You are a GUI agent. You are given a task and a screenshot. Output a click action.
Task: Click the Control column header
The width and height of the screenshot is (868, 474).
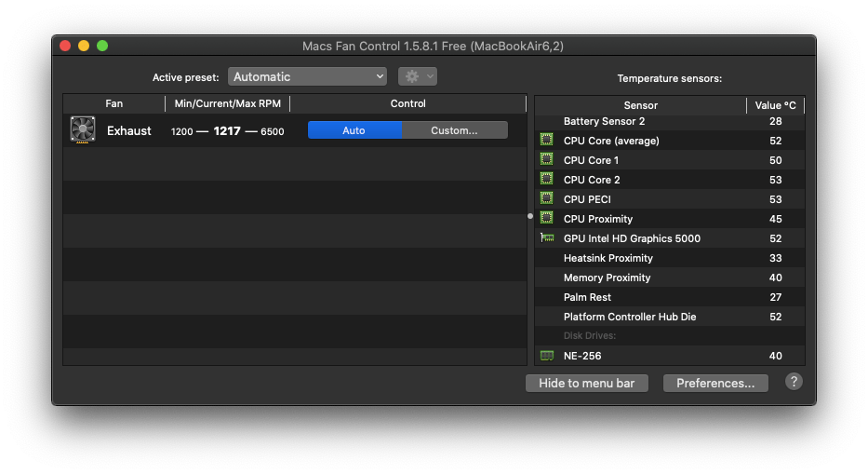tap(408, 103)
